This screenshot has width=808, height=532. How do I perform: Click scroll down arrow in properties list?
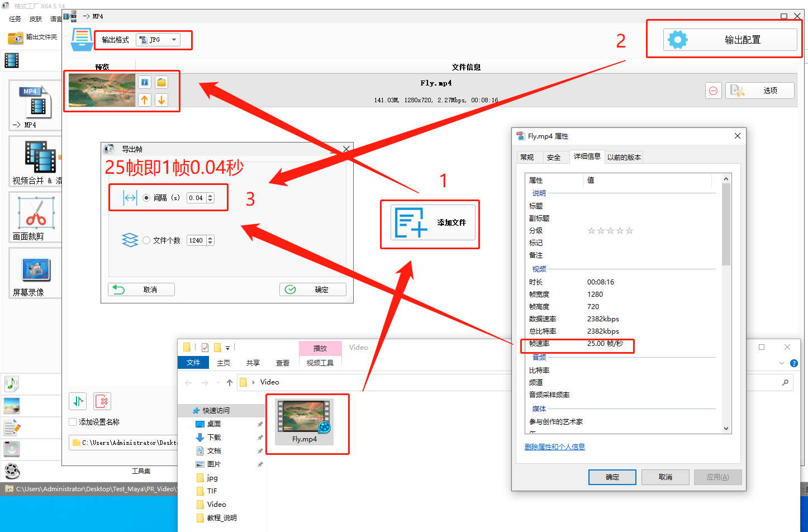(726, 429)
